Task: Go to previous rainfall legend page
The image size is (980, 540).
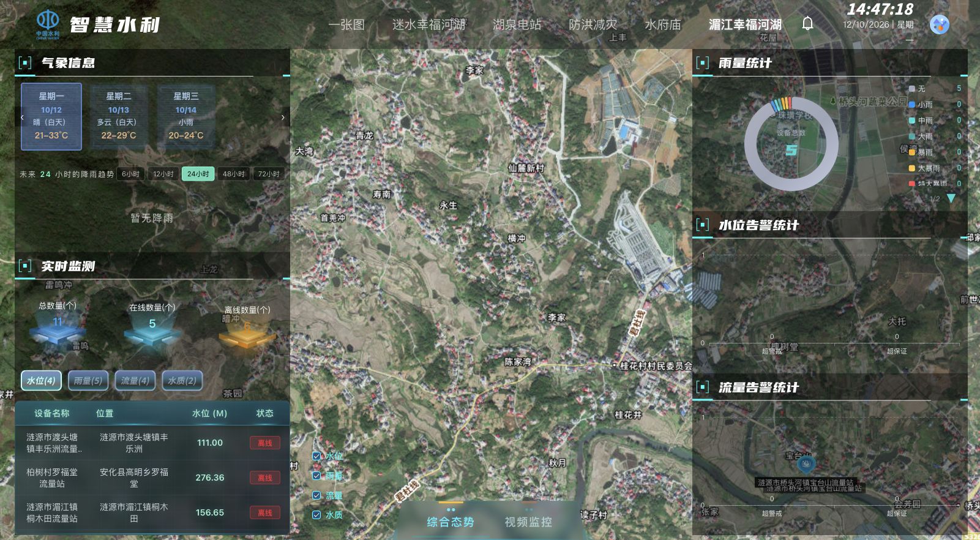Action: [919, 198]
